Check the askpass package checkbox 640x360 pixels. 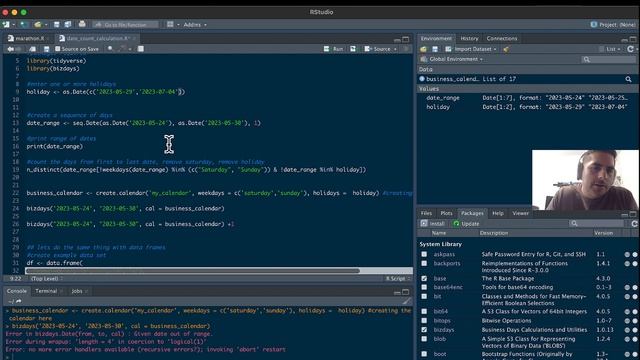[424, 254]
